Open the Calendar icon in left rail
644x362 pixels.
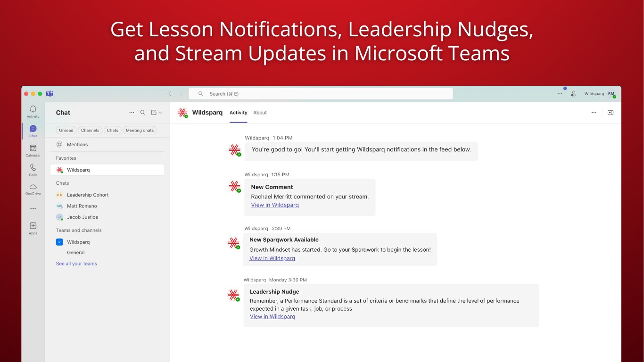(x=33, y=148)
